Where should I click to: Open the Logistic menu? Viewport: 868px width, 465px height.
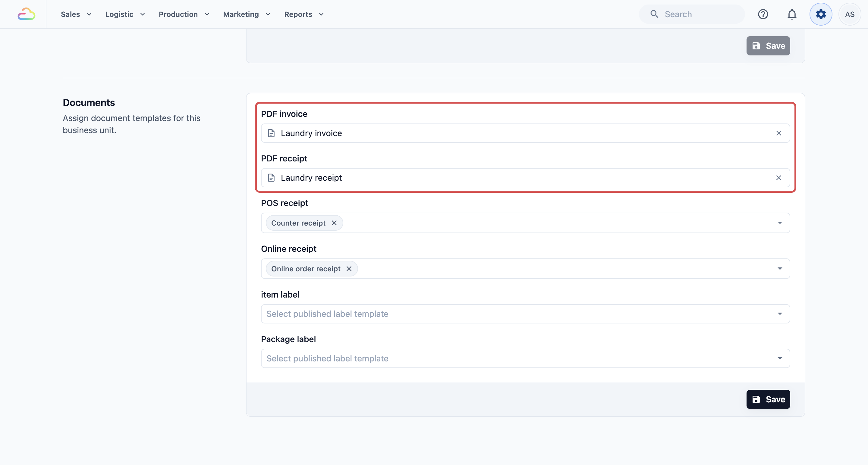pos(125,14)
